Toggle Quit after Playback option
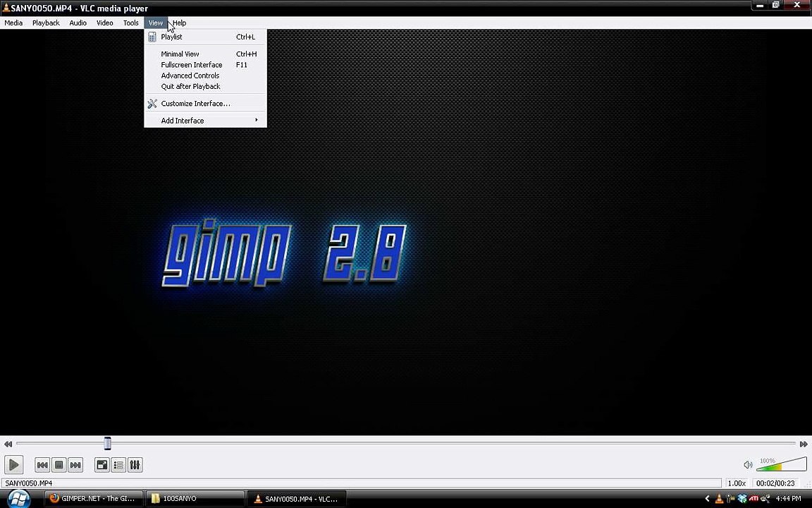Image resolution: width=812 pixels, height=508 pixels. coord(206,87)
